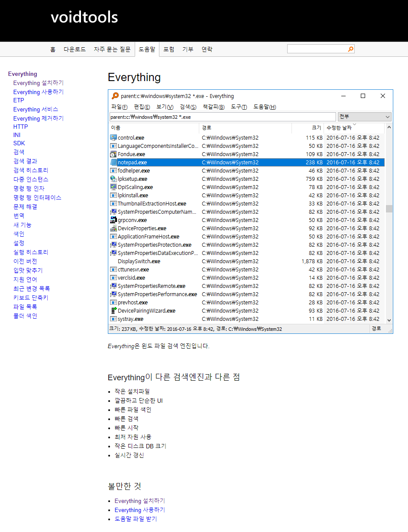Image resolution: width=408 pixels, height=532 pixels.
Task: Sort by the 경로 column header
Action: (x=245, y=127)
